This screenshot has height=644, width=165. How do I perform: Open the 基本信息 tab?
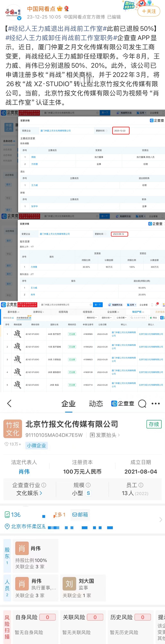(13, 312)
